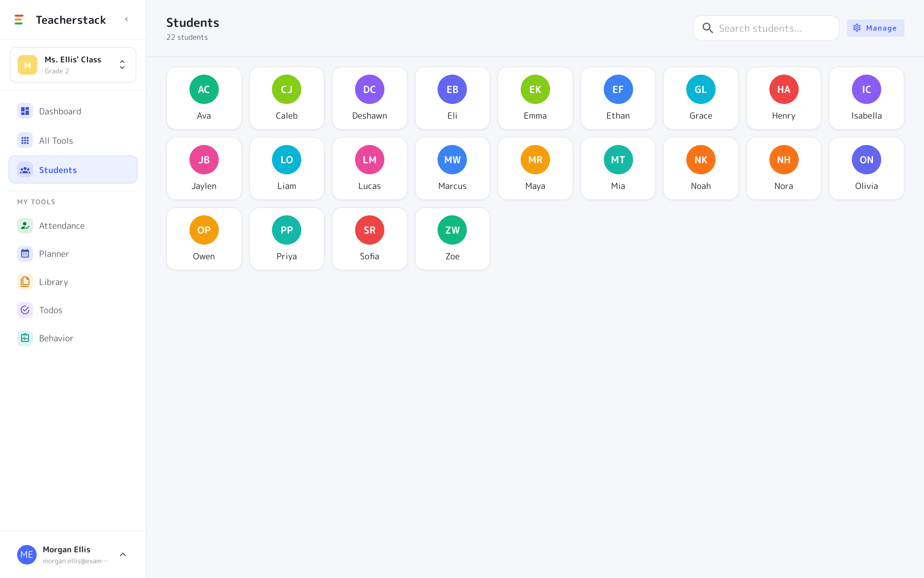This screenshot has width=924, height=578.
Task: Click the search magnifier icon
Action: tap(707, 28)
